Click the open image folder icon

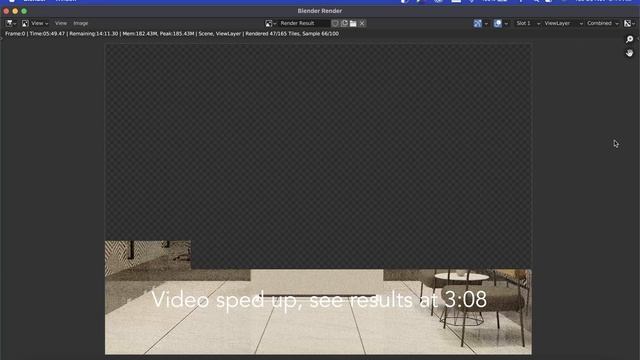pos(353,24)
